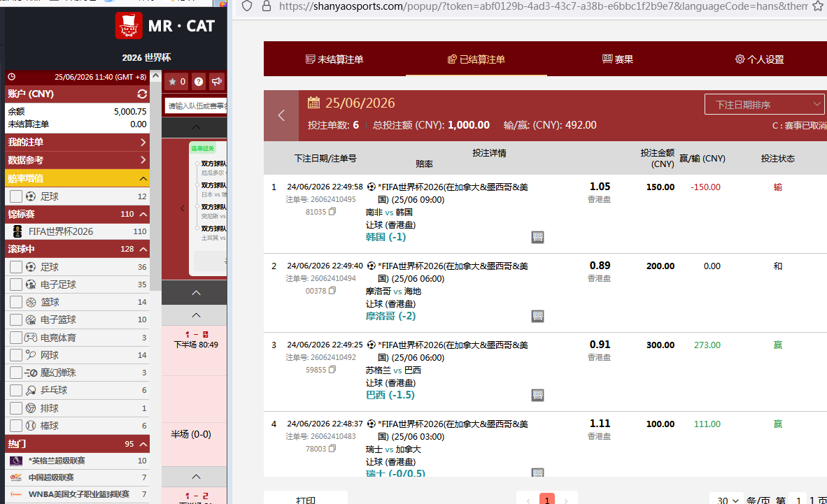Check the 篮球 checkbox
827x504 pixels.
(x=16, y=302)
